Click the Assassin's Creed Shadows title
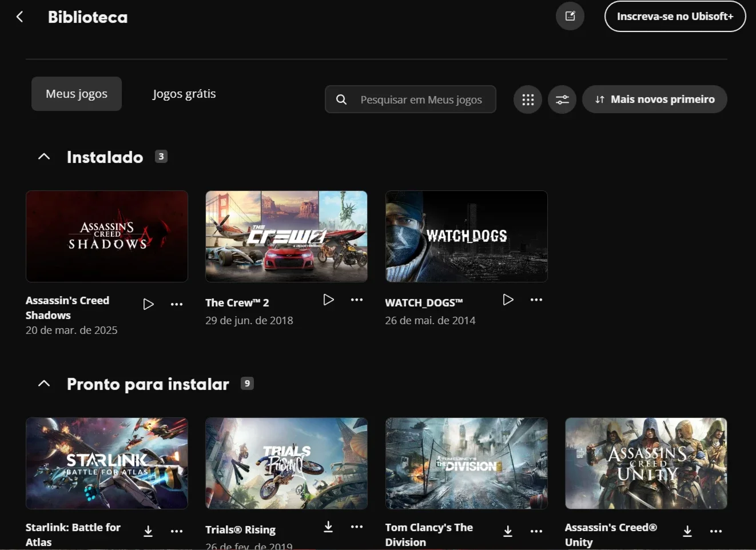Screen dimensions: 756x550 point(67,308)
